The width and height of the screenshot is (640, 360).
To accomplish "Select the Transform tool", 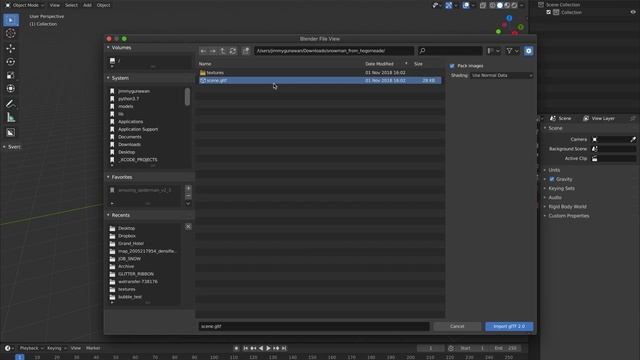I will click(x=11, y=89).
